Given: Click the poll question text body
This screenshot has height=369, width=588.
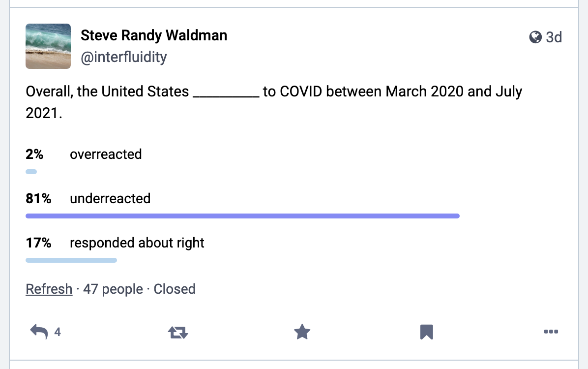Looking at the screenshot, I should coord(274,102).
